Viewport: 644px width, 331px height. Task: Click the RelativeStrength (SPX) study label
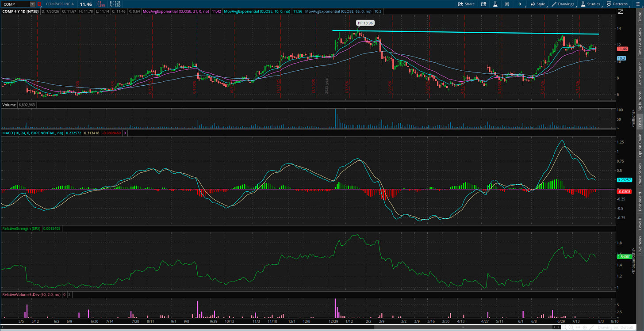(x=22, y=228)
